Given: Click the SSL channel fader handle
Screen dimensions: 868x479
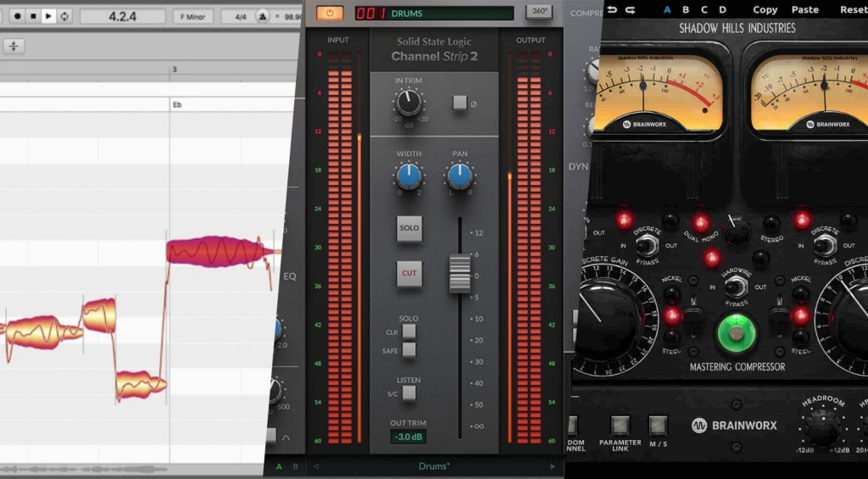Looking at the screenshot, I should tap(459, 274).
